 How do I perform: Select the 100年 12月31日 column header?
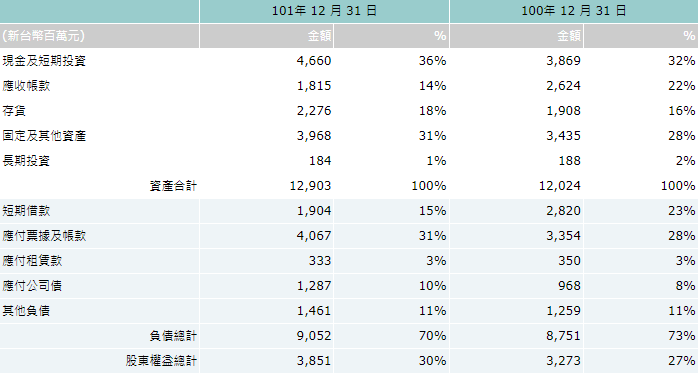(574, 11)
